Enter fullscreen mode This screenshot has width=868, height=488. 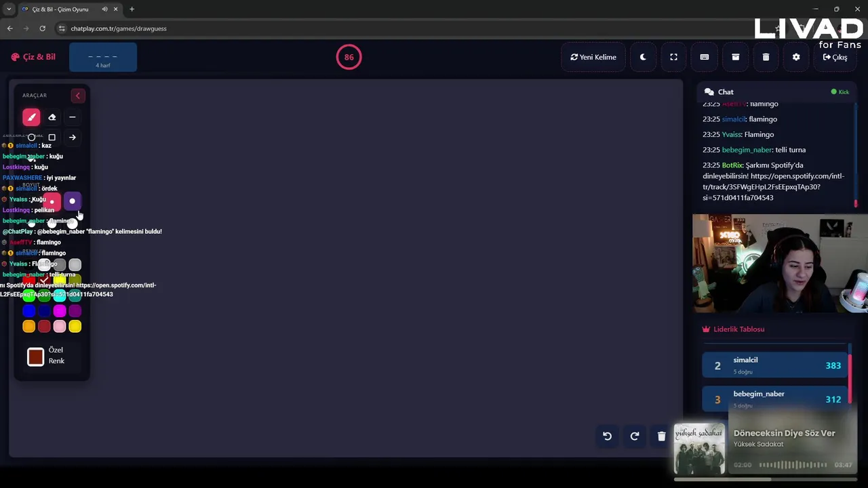pos(673,57)
